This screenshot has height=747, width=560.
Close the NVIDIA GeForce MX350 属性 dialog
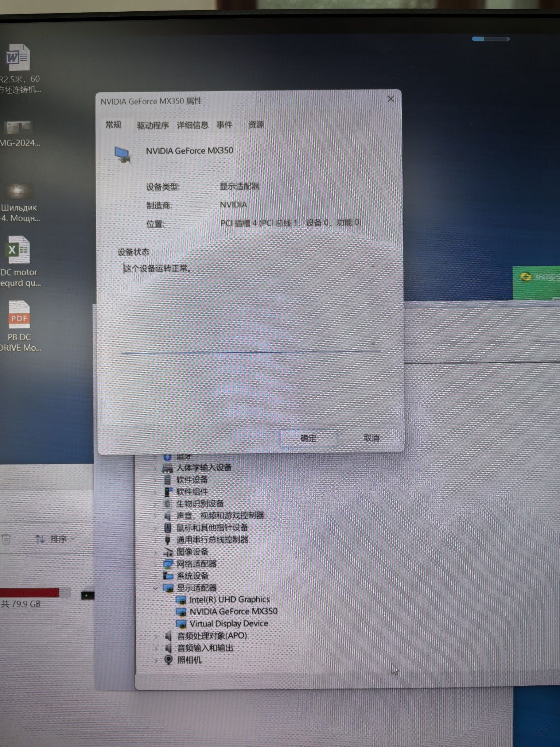coord(391,99)
